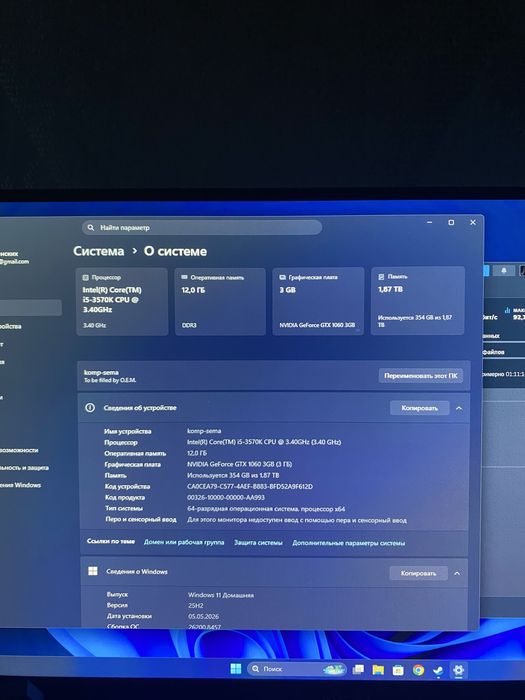Screen dimensions: 525x700
Task: Select the highlighted Система sidebar item
Action: click(30, 308)
